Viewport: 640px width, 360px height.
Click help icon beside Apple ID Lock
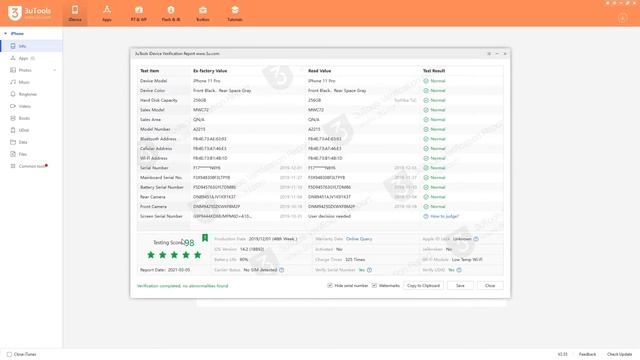tap(476, 239)
